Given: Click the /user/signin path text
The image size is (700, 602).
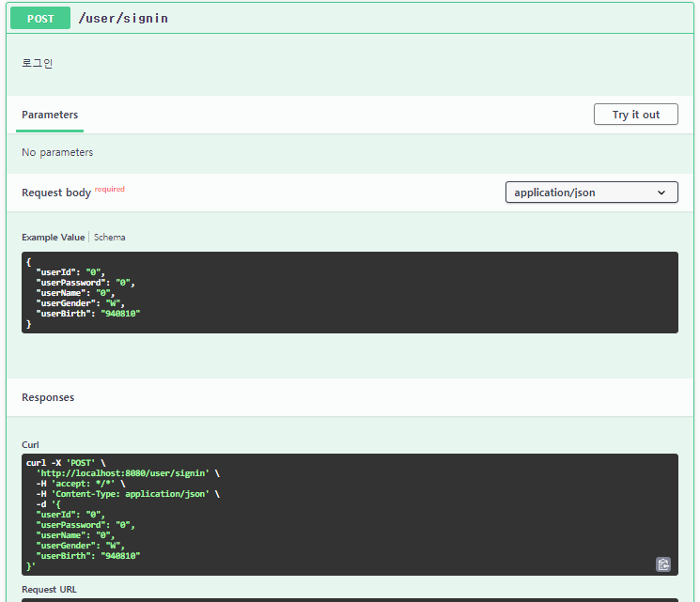Looking at the screenshot, I should click(123, 18).
